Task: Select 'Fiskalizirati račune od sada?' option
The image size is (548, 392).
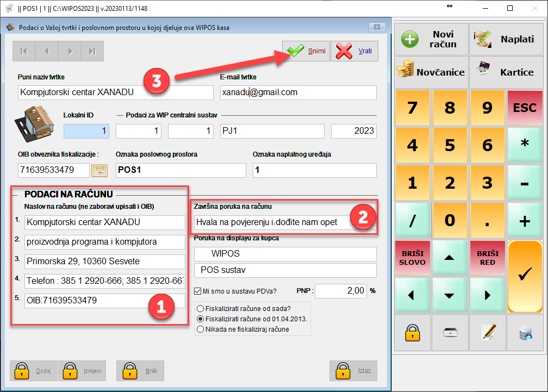Action: pos(200,308)
